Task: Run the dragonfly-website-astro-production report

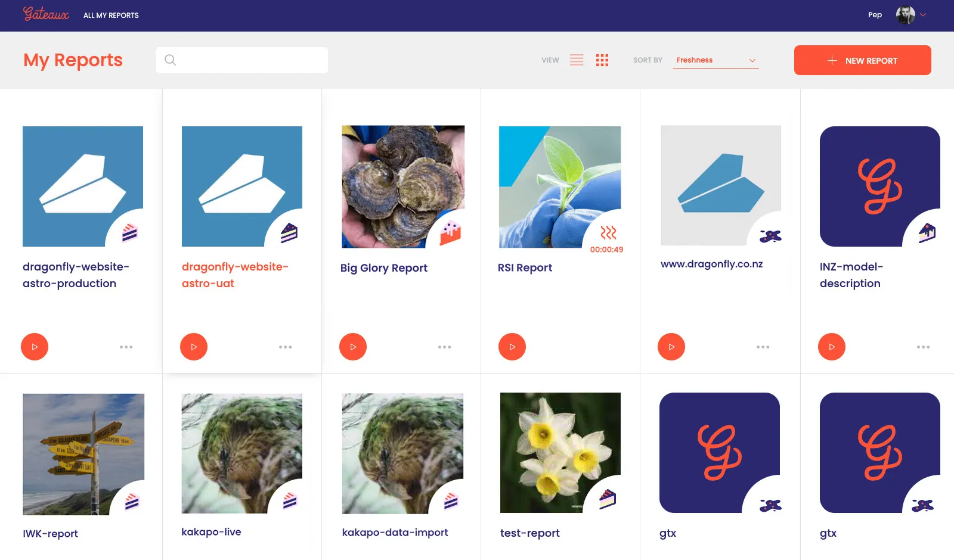Action: tap(35, 347)
